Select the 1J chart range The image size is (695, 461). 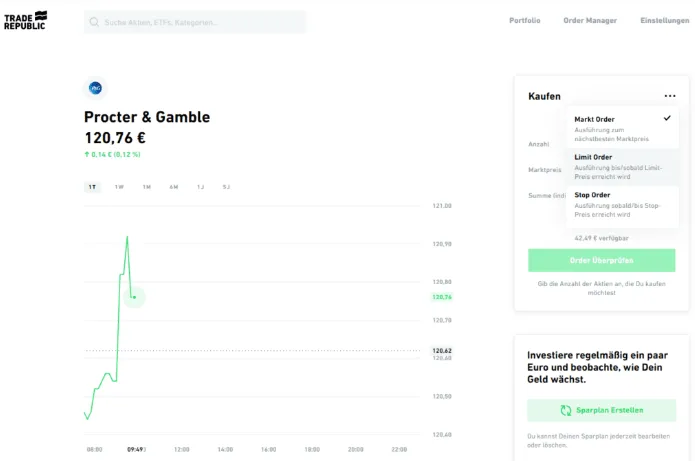pyautogui.click(x=200, y=187)
